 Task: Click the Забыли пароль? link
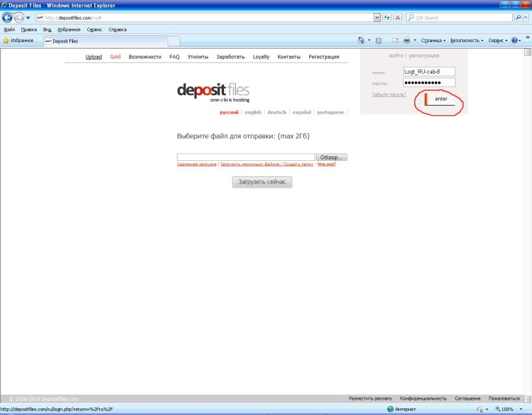(x=389, y=94)
